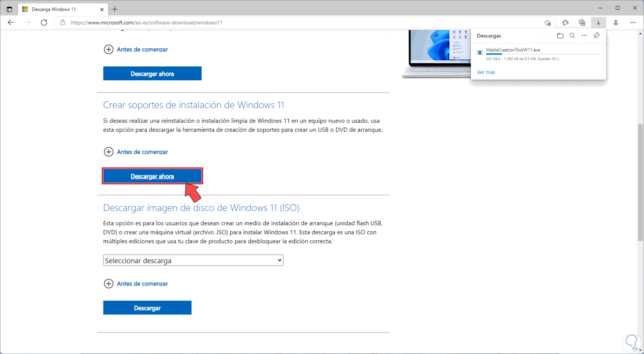Viewport: 644px width, 354px height.
Task: Open more options in the Descargas panel
Action: [x=584, y=36]
